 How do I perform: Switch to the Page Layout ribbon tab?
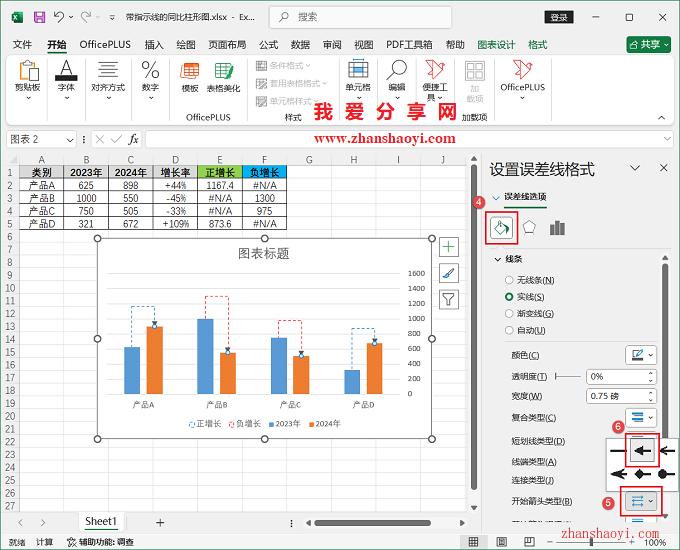click(x=226, y=45)
